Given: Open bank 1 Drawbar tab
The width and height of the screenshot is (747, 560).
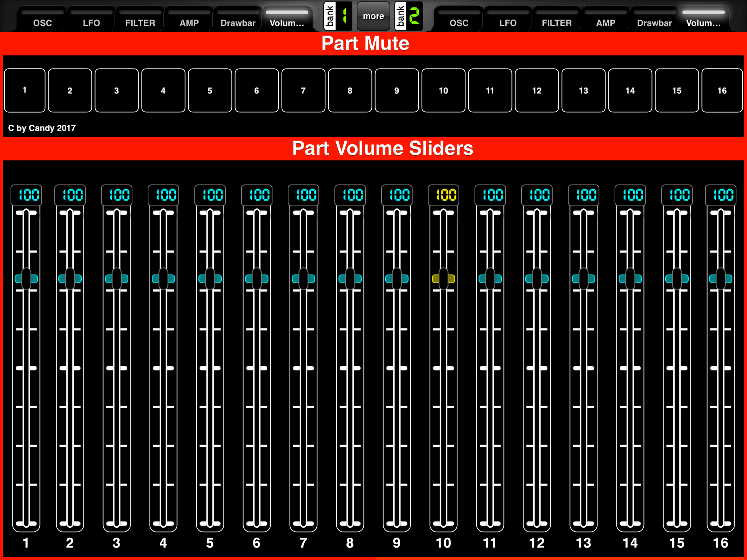Looking at the screenshot, I should (x=238, y=19).
